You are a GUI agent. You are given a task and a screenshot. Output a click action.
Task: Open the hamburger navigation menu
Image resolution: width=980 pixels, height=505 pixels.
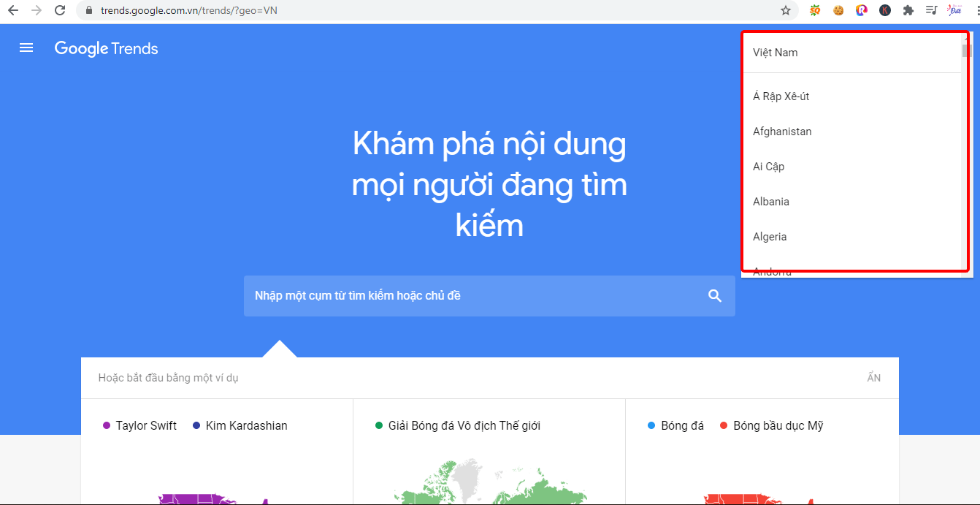(x=26, y=48)
